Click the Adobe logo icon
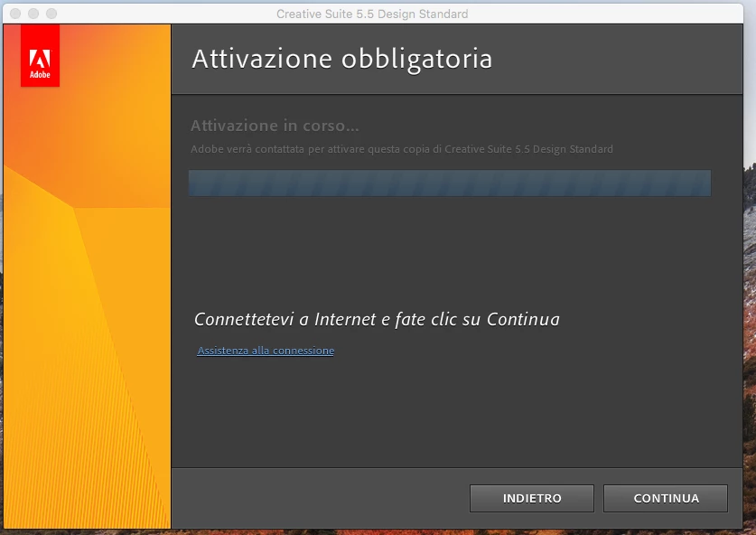Image resolution: width=756 pixels, height=535 pixels. click(x=40, y=56)
